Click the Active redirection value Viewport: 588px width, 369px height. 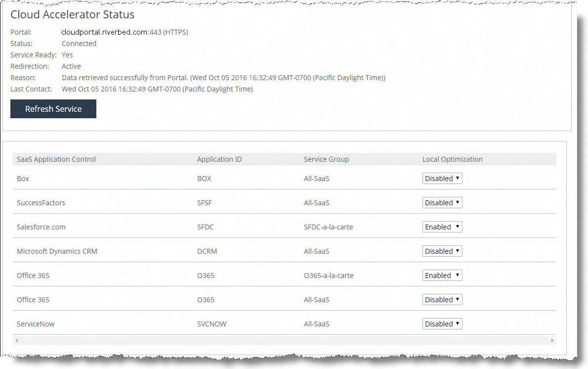coord(71,66)
